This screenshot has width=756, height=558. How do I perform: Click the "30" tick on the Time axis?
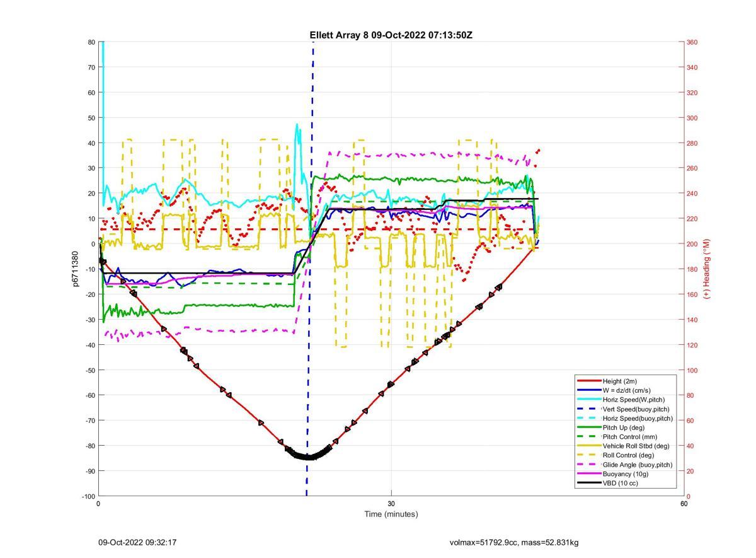[x=391, y=504]
